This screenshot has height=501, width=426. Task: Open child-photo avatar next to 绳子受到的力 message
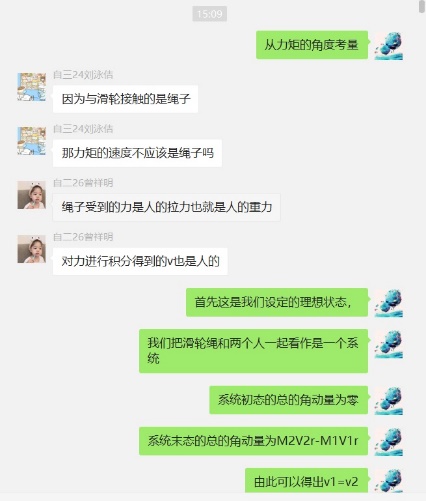(32, 195)
